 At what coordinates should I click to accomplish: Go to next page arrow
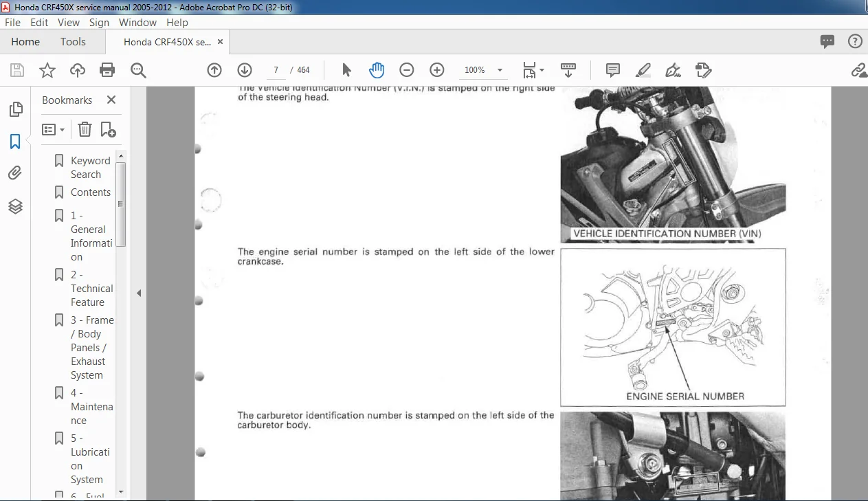pos(245,70)
